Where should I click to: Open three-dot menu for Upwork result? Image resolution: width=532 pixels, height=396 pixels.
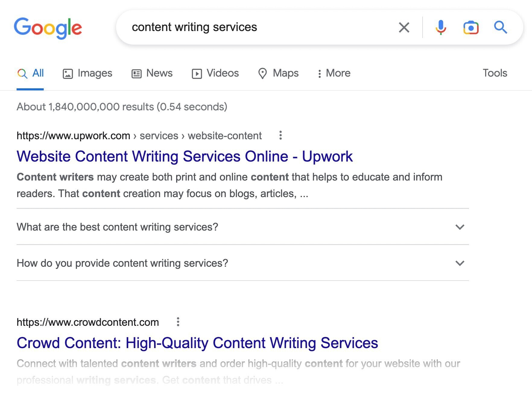click(280, 135)
